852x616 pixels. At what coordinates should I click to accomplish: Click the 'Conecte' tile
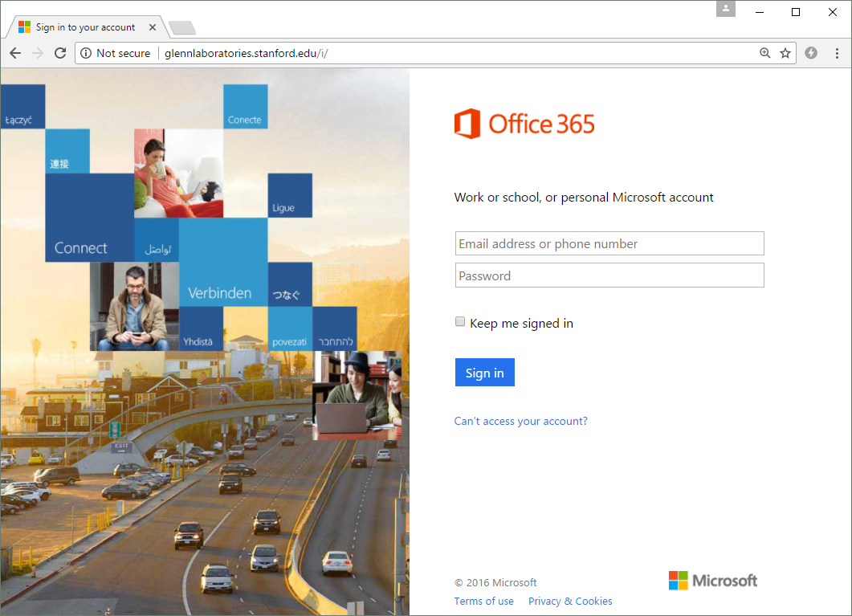246,107
